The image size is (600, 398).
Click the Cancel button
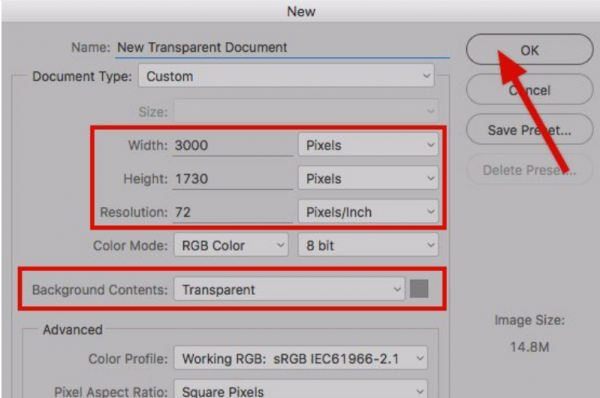tap(530, 90)
